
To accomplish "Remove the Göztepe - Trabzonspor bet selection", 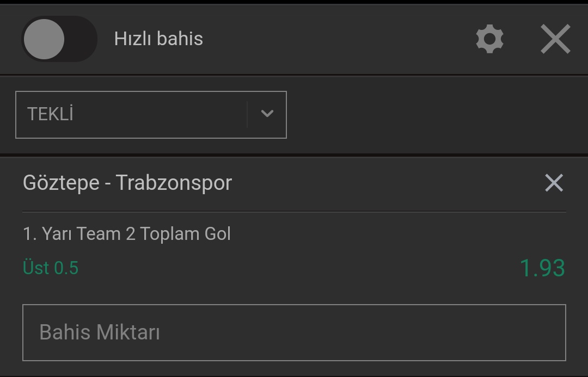I will (554, 183).
